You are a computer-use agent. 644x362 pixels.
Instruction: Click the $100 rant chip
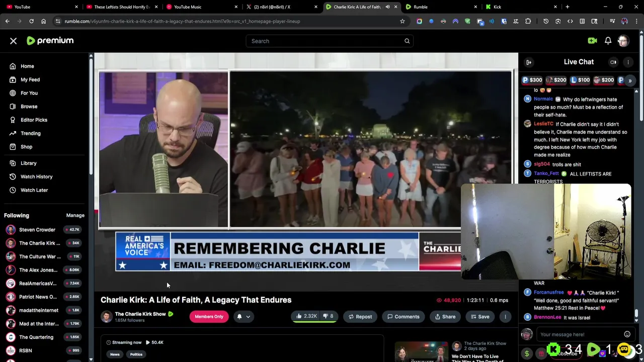[580, 80]
